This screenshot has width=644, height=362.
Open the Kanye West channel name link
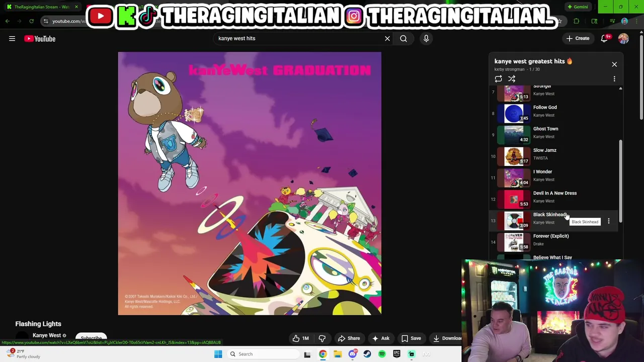[47, 335]
